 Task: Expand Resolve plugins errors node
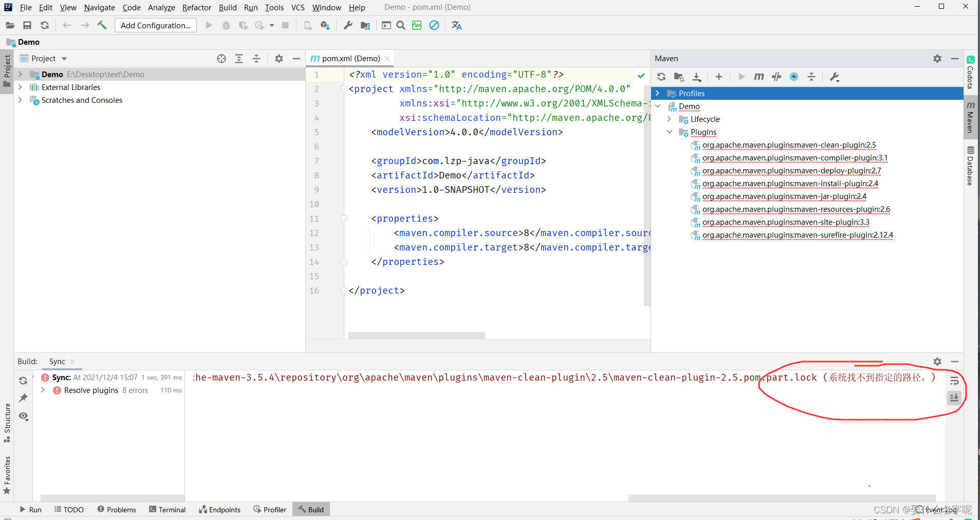(x=43, y=390)
